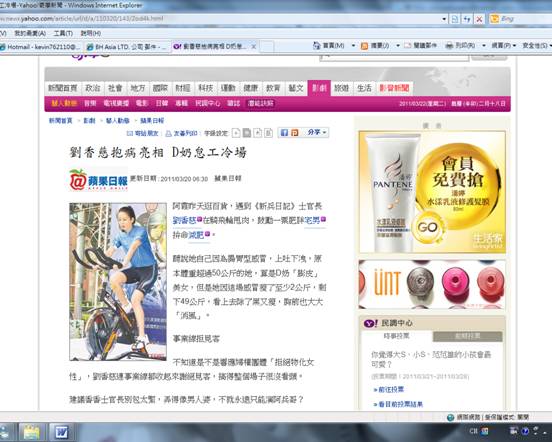Switch to the Hotmail browser tab
The width and height of the screenshot is (552, 442).
coord(41,46)
